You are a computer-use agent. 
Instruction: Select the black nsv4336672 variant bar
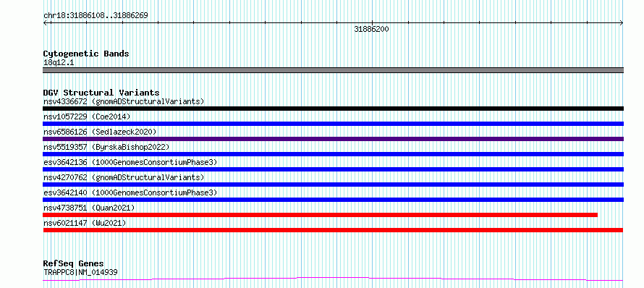333,109
